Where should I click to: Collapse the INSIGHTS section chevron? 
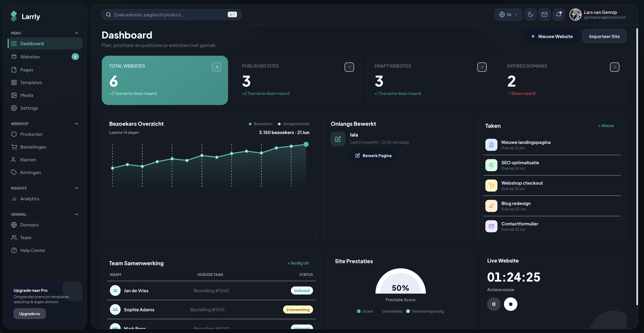[x=77, y=188]
